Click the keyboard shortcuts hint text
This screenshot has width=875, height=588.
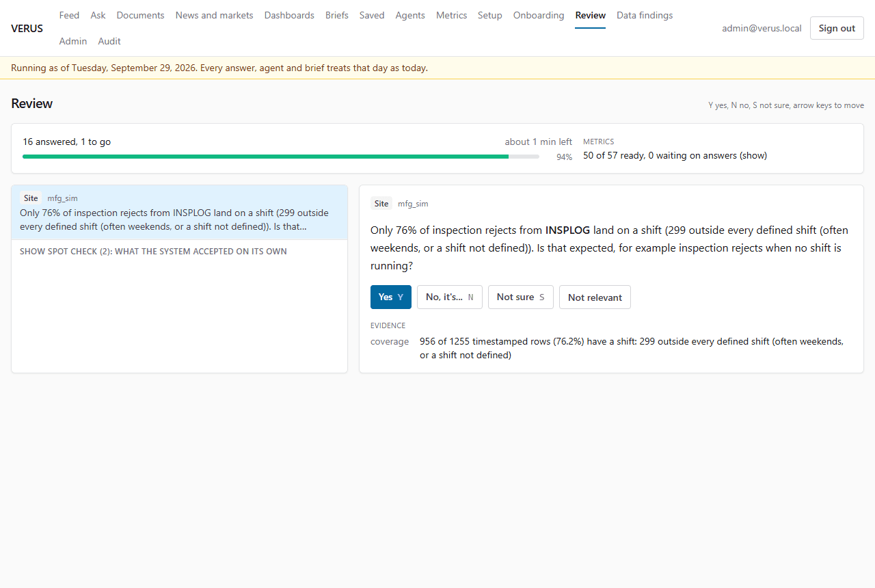coord(786,105)
